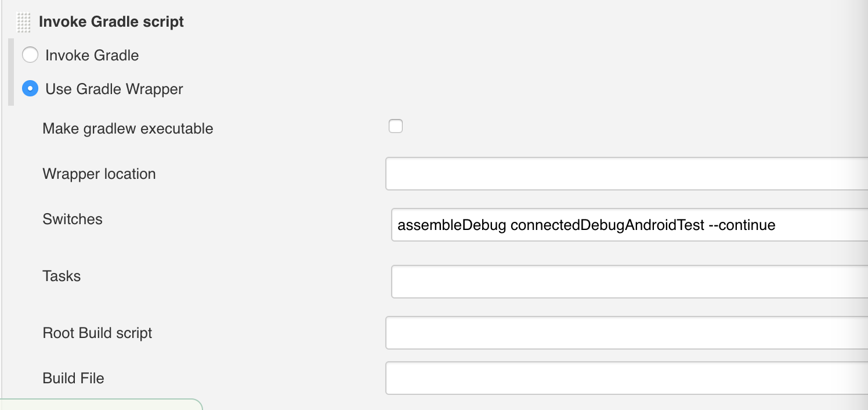Image resolution: width=868 pixels, height=410 pixels.
Task: Click the "Root Build script" label
Action: 97,333
